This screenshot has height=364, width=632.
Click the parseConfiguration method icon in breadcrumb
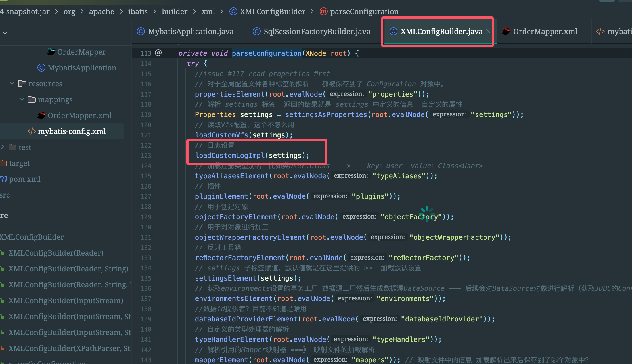pos(323,11)
